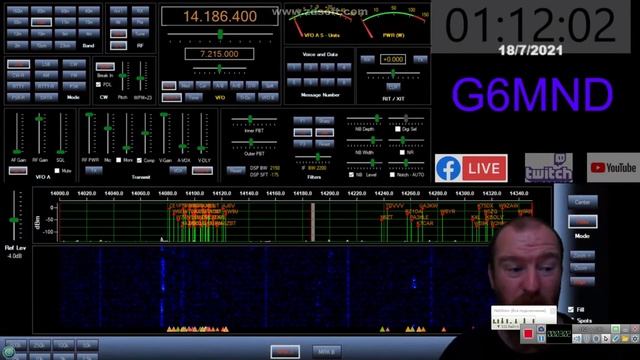Adjust the NB Depth slider
Viewport: 640px width, 360px height.
(364, 118)
